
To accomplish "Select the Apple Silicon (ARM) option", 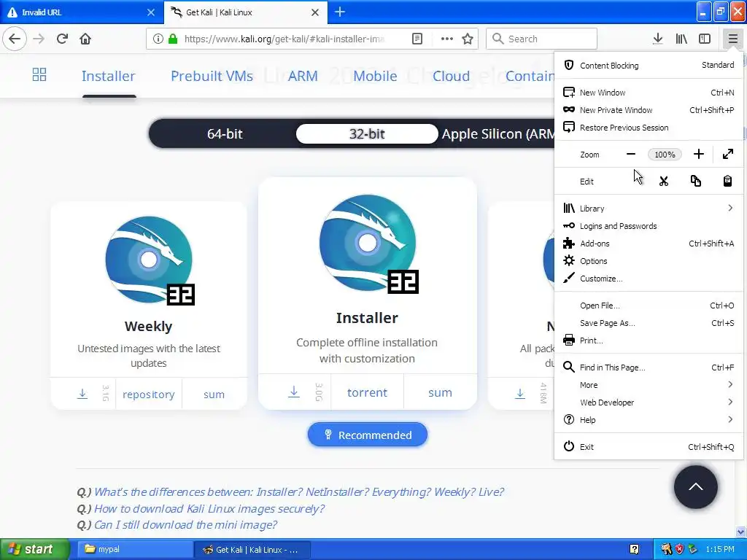I will 498,134.
